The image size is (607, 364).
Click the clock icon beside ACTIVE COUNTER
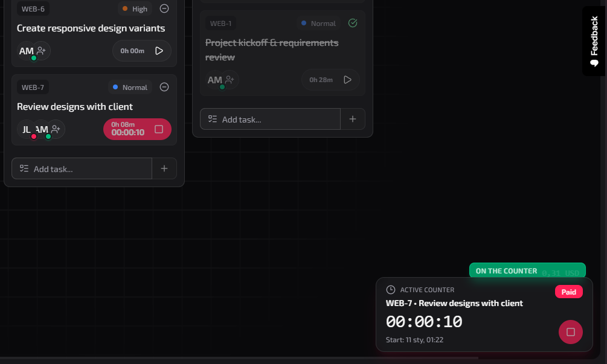coord(391,290)
